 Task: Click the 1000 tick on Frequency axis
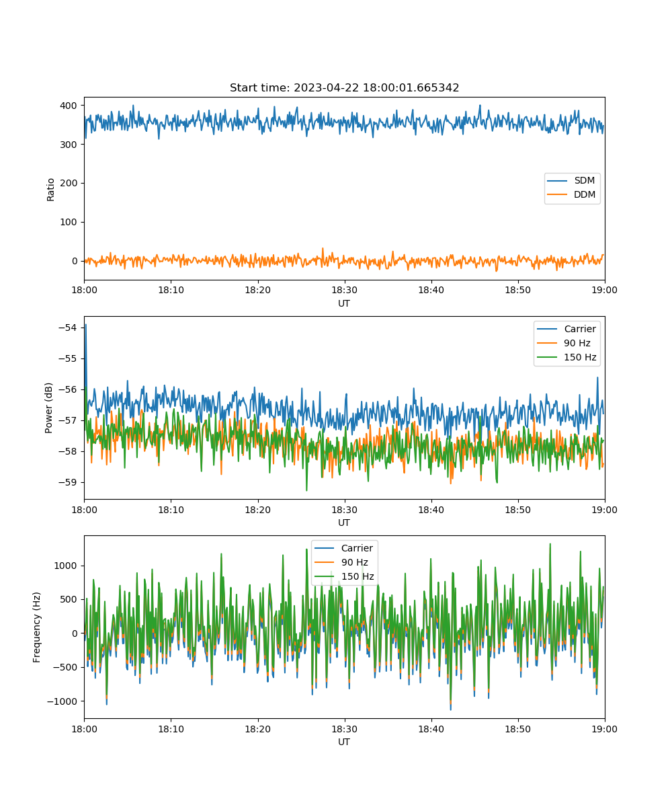[67, 566]
